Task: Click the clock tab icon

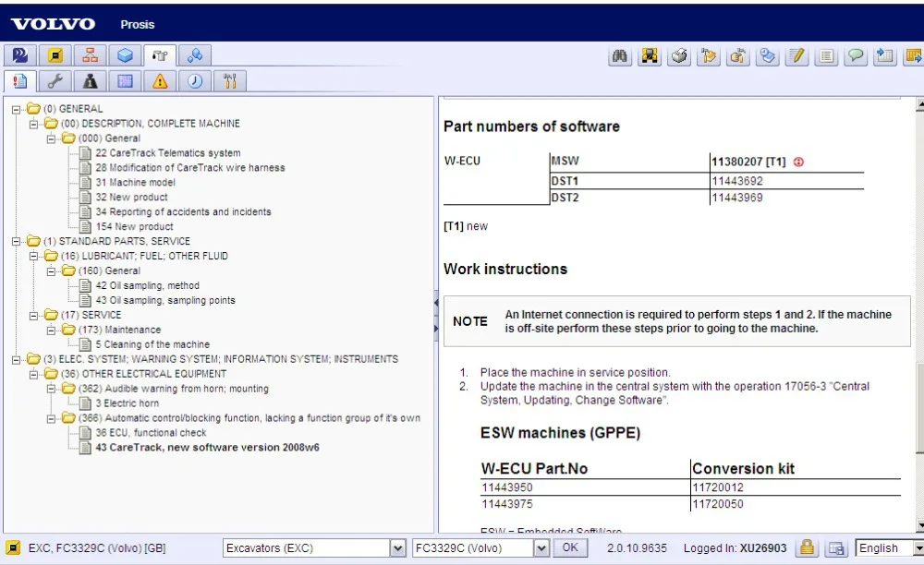Action: 195,81
